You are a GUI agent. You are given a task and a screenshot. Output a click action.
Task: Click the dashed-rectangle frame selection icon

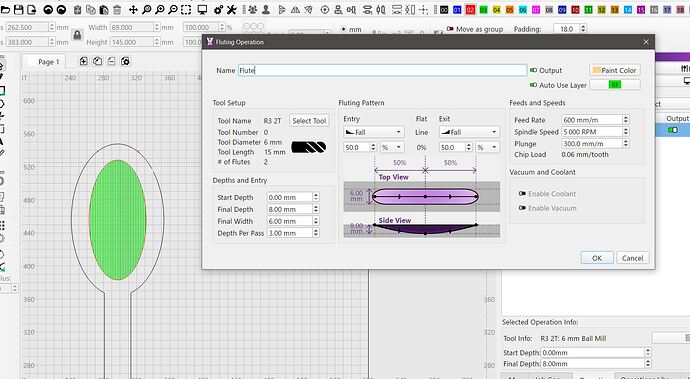click(186, 9)
